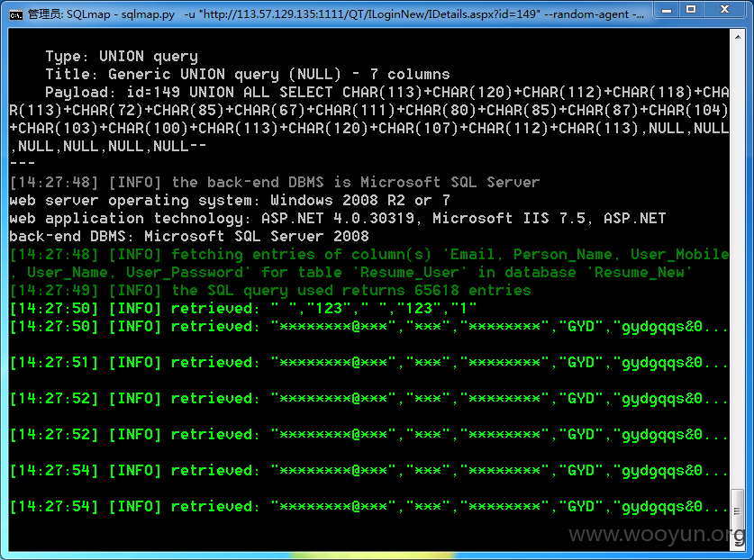This screenshot has height=560, width=754.
Task: Click 'back-end DBMS: Microsoft SQL Server 2008' line
Action: point(189,237)
